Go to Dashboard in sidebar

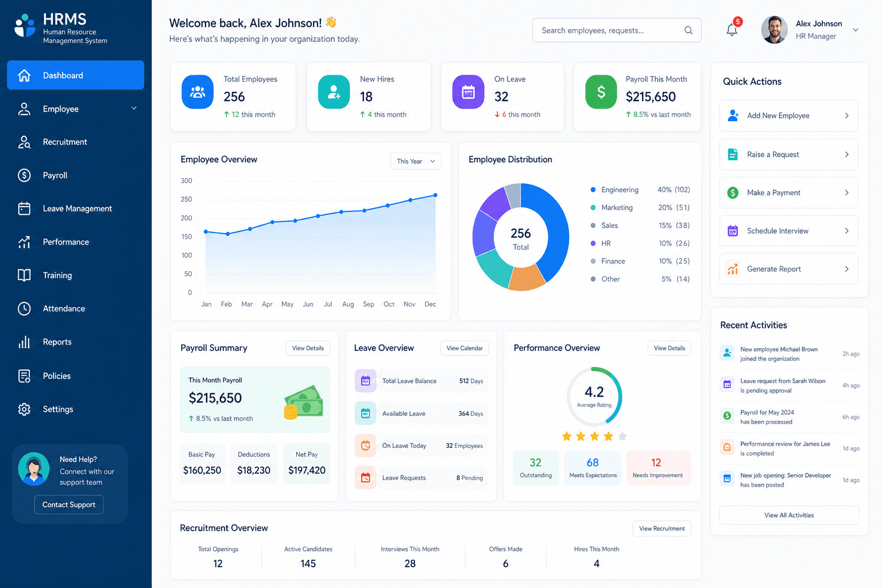(x=76, y=75)
